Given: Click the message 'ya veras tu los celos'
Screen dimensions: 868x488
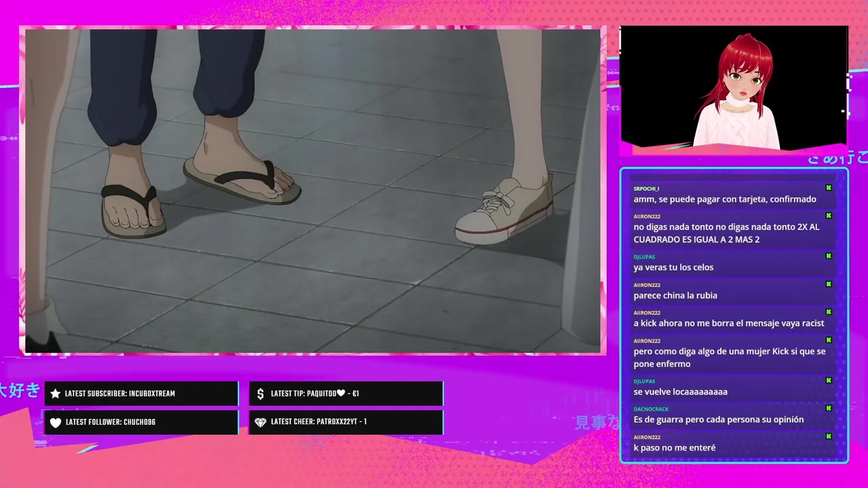Looking at the screenshot, I should click(x=673, y=267).
